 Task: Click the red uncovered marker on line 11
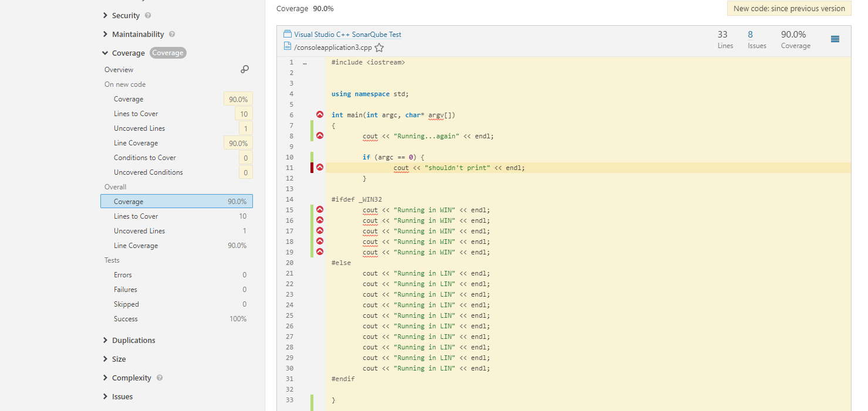tap(312, 168)
